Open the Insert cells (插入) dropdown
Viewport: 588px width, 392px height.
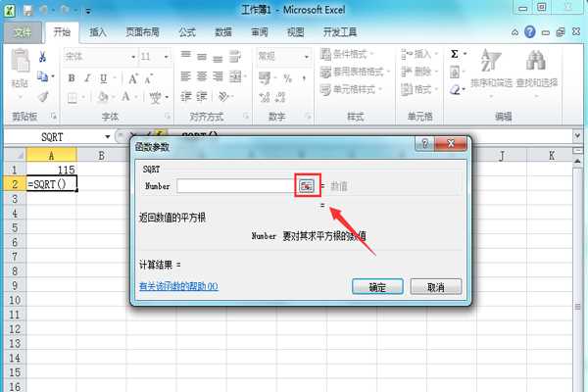click(x=418, y=54)
